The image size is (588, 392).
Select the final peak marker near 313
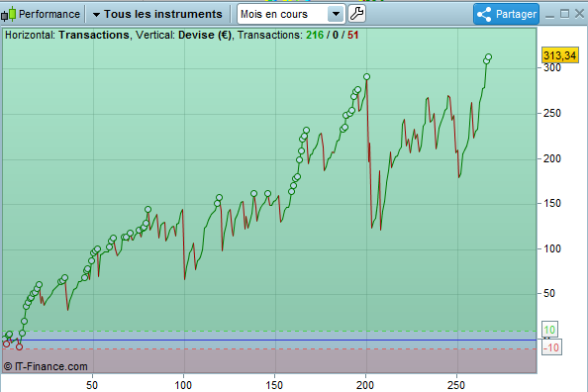[488, 57]
